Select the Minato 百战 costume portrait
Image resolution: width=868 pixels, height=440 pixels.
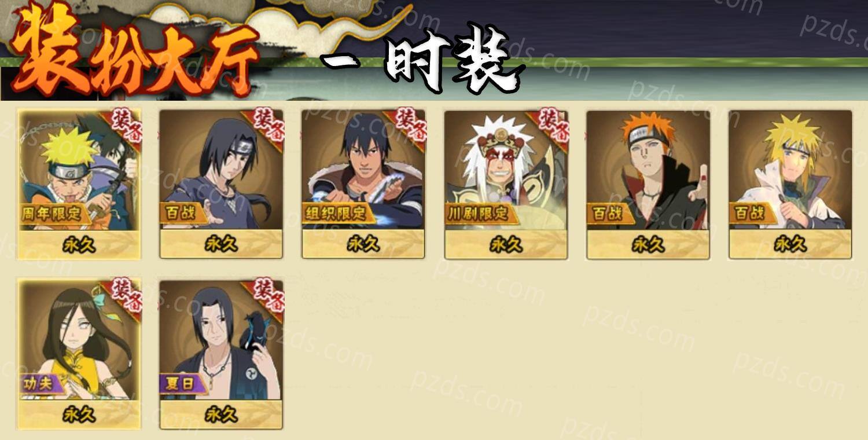pos(790,170)
